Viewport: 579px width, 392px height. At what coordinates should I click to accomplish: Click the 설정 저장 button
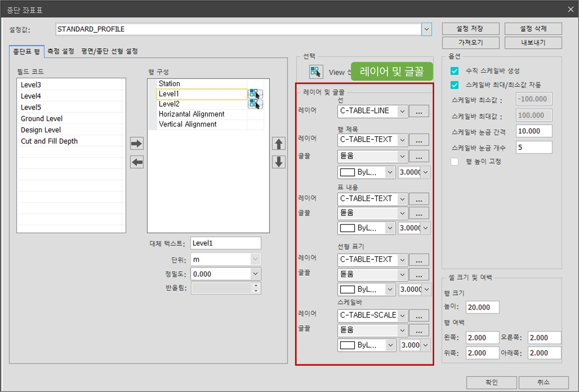pos(470,29)
